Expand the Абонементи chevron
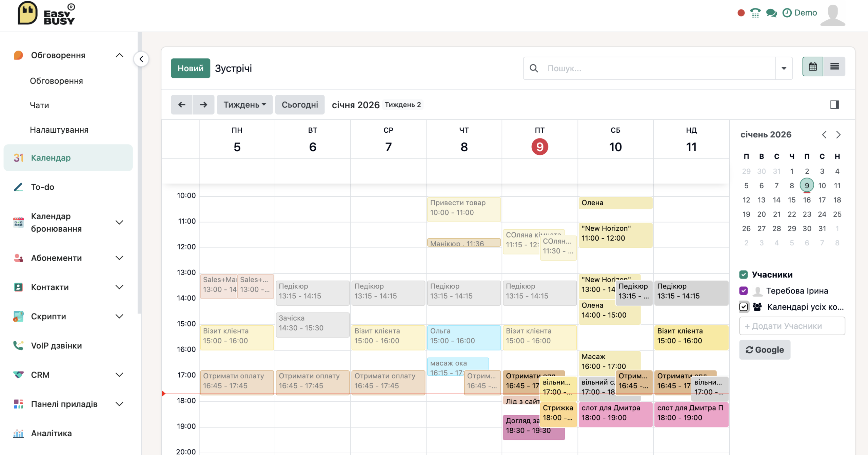868x455 pixels. [119, 258]
